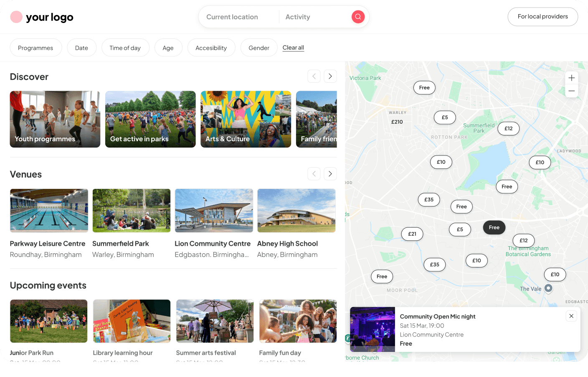Image resolution: width=588 pixels, height=377 pixels.
Task: Zoom in on the map
Action: (572, 78)
